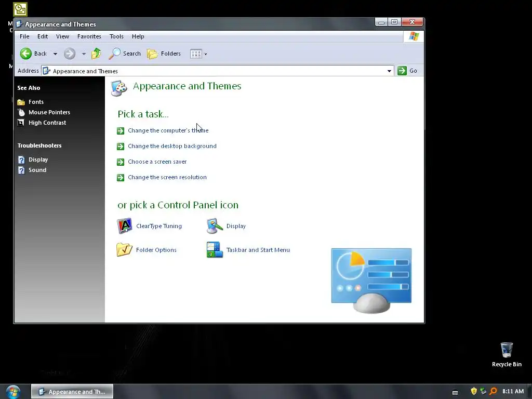Expand the Forward button history dropdown
The height and width of the screenshot is (399, 532).
pos(84,54)
